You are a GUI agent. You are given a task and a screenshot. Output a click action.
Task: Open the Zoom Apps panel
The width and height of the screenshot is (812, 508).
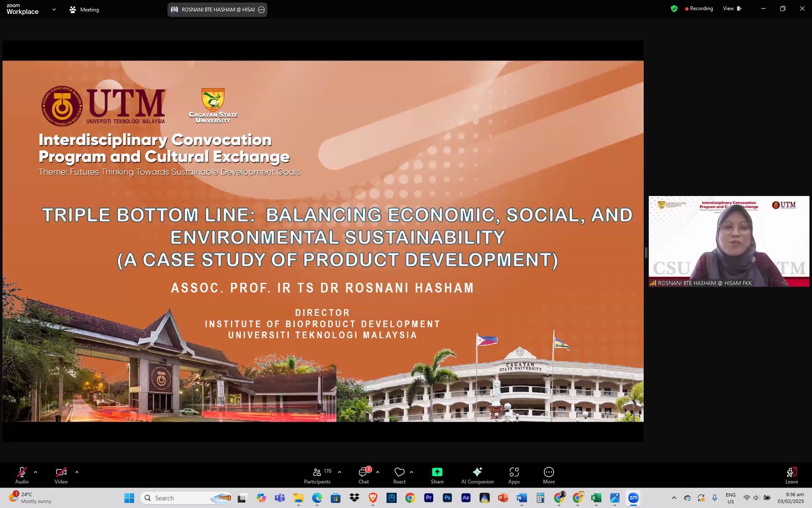pos(514,475)
